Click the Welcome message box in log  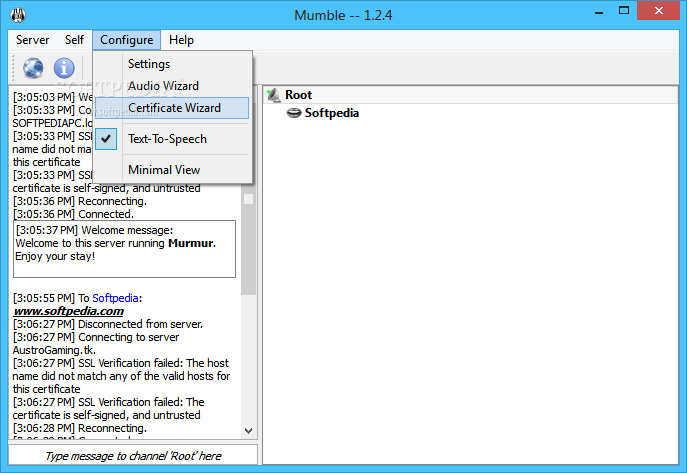[124, 249]
